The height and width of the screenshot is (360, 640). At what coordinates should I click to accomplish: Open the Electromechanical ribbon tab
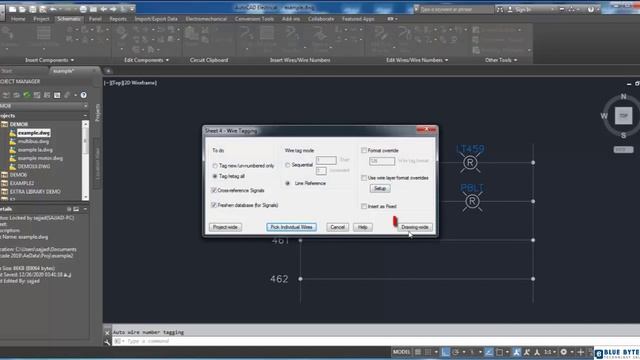pyautogui.click(x=206, y=19)
